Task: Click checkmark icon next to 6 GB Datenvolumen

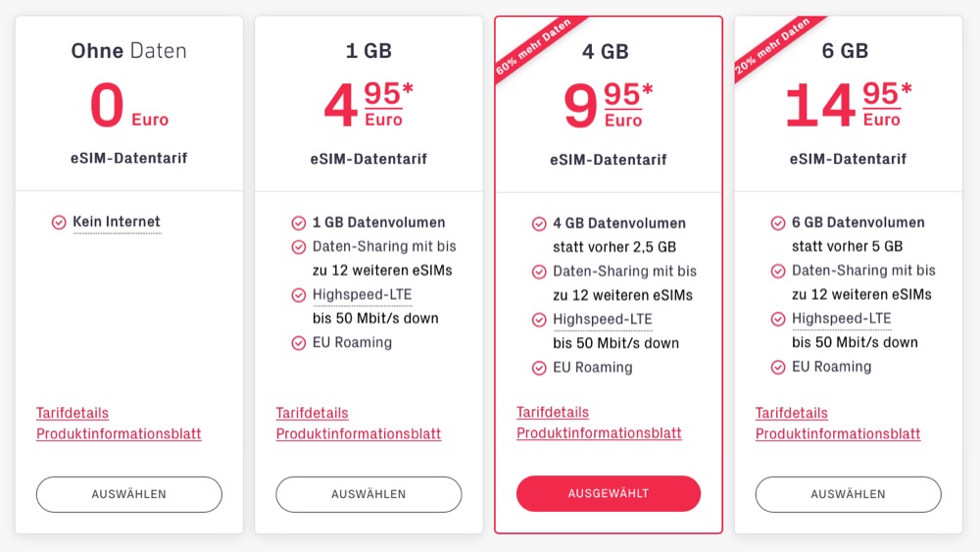Action: [778, 223]
